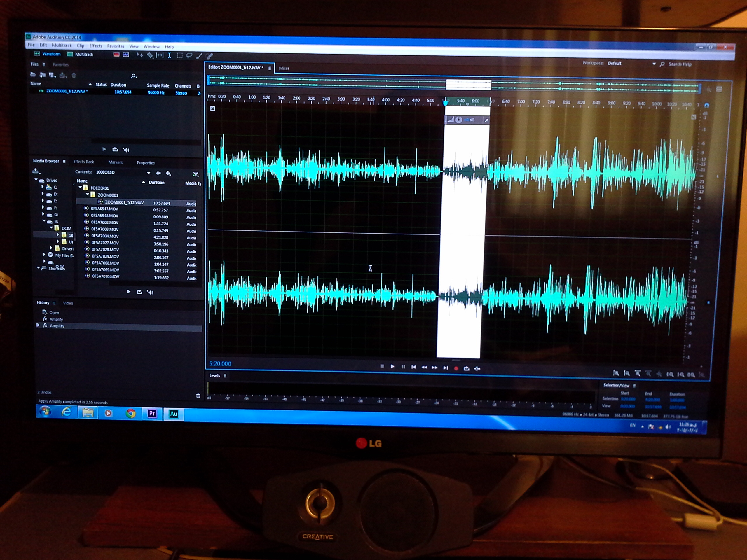Select the Marquee Selection tool
Screen dimensions: 747x560
180,56
